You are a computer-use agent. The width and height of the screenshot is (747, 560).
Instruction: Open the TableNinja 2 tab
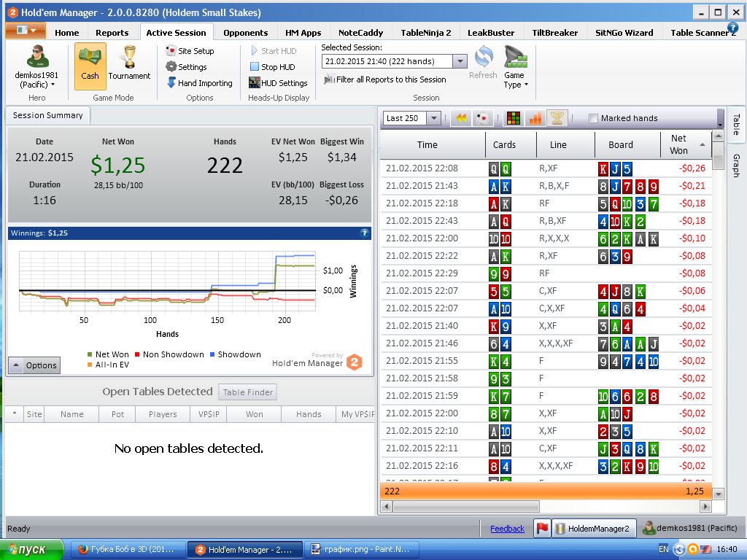coord(425,32)
